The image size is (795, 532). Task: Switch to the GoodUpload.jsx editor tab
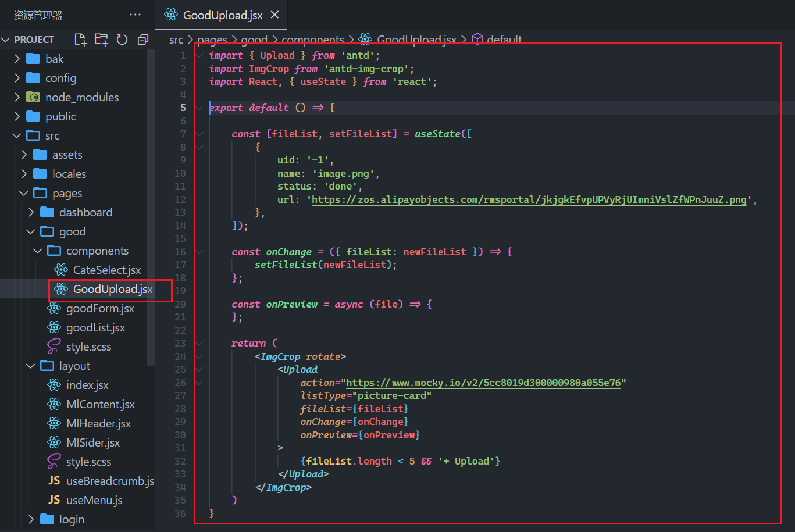[222, 15]
